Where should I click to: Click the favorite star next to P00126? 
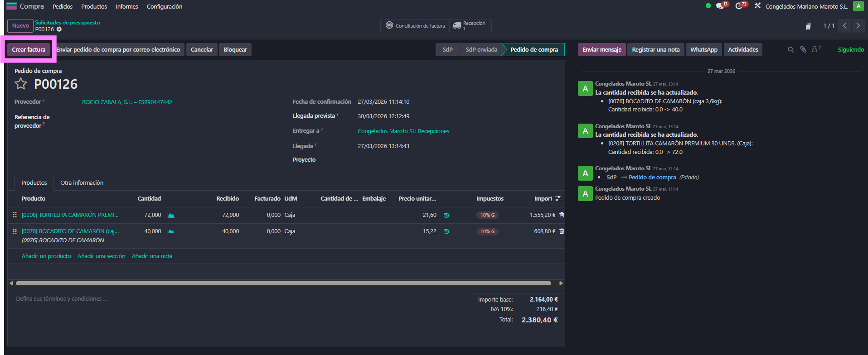21,84
